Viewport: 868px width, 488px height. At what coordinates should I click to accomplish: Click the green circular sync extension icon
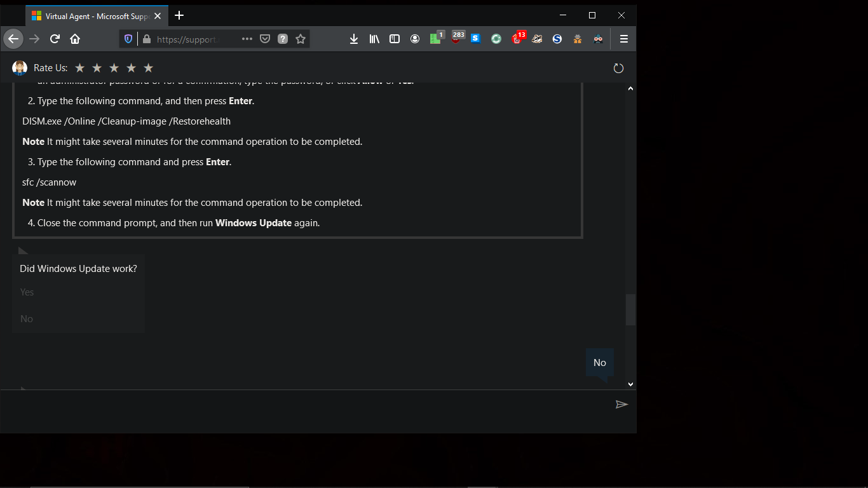[496, 39]
